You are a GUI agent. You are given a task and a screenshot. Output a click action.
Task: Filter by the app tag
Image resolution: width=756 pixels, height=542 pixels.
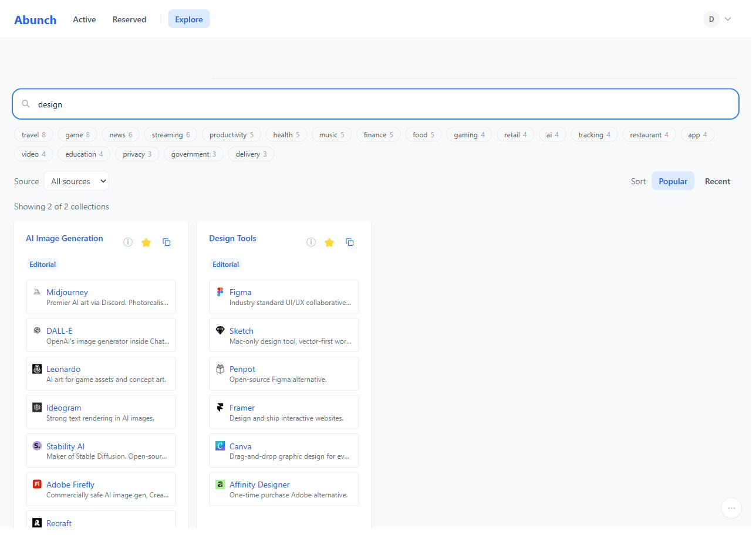tap(698, 135)
